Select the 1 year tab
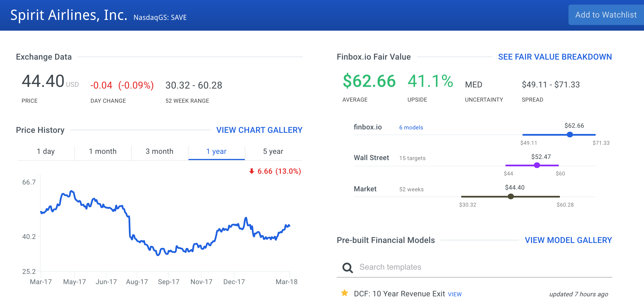The width and height of the screenshot is (644, 302). pos(216,151)
